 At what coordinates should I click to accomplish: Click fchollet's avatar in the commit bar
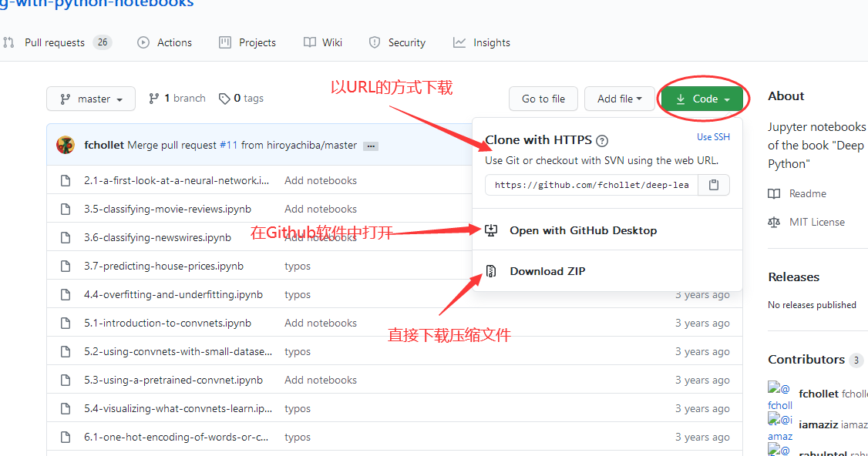pos(66,145)
